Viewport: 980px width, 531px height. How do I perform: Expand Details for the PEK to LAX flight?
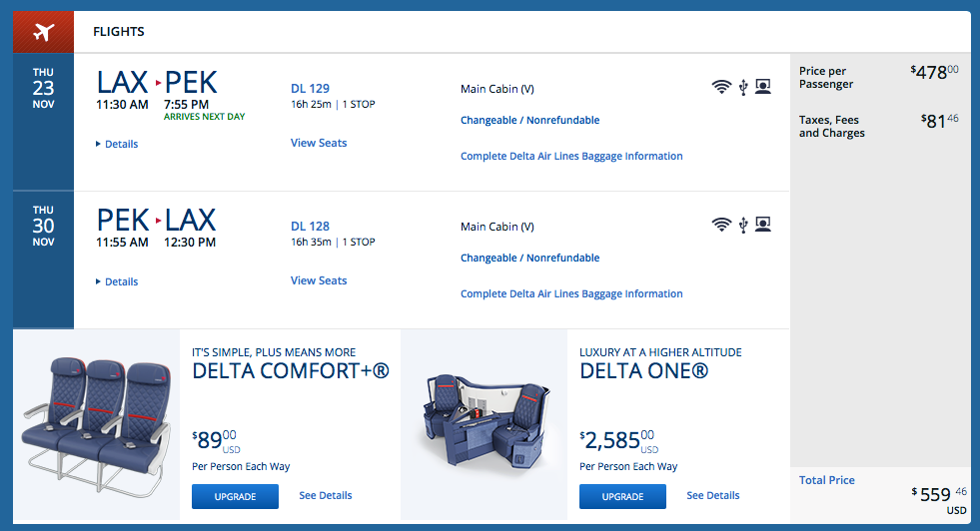click(118, 281)
